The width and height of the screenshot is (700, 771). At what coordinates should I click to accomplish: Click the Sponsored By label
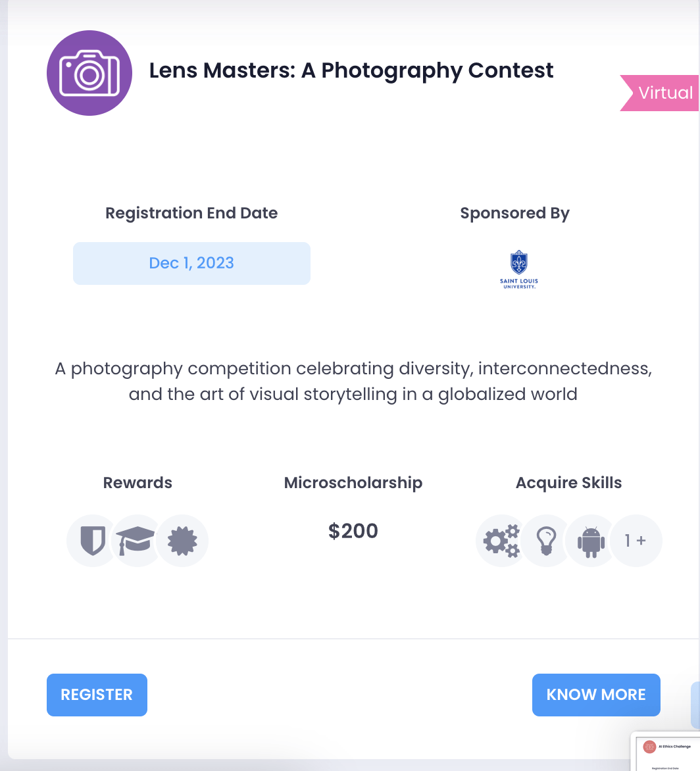pos(514,213)
